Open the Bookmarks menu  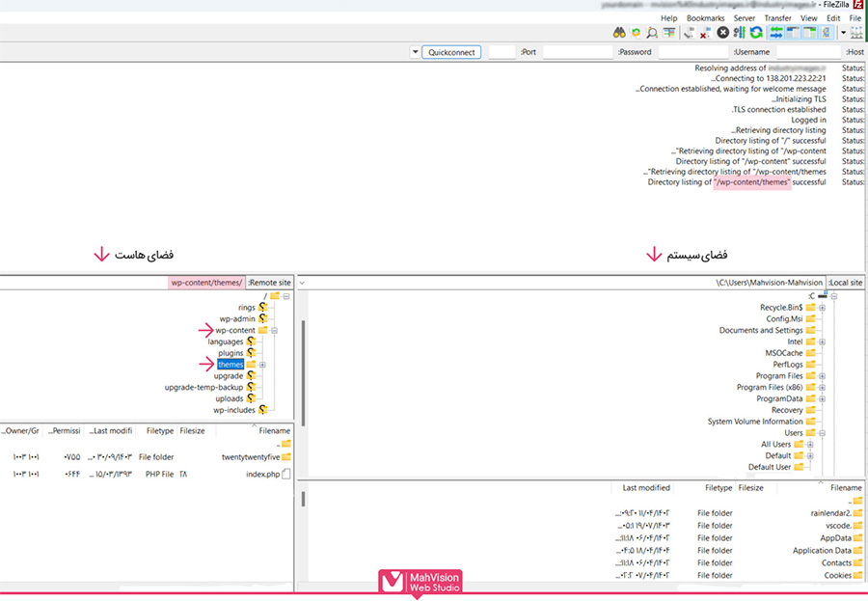(x=705, y=18)
